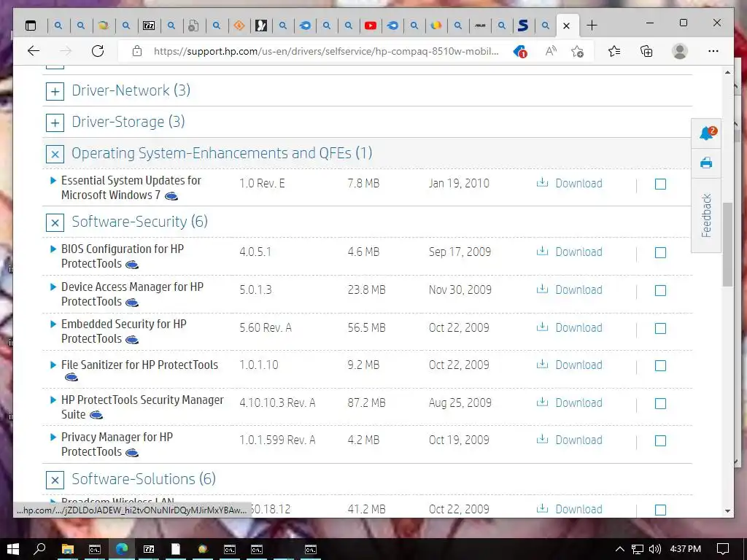The image size is (747, 560).
Task: Collapse the Software-Solutions section
Action: 55,480
